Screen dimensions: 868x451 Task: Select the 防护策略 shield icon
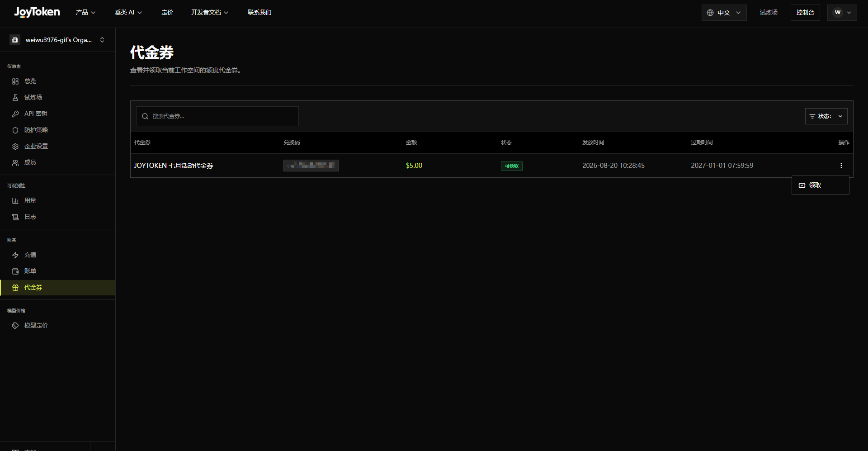15,130
